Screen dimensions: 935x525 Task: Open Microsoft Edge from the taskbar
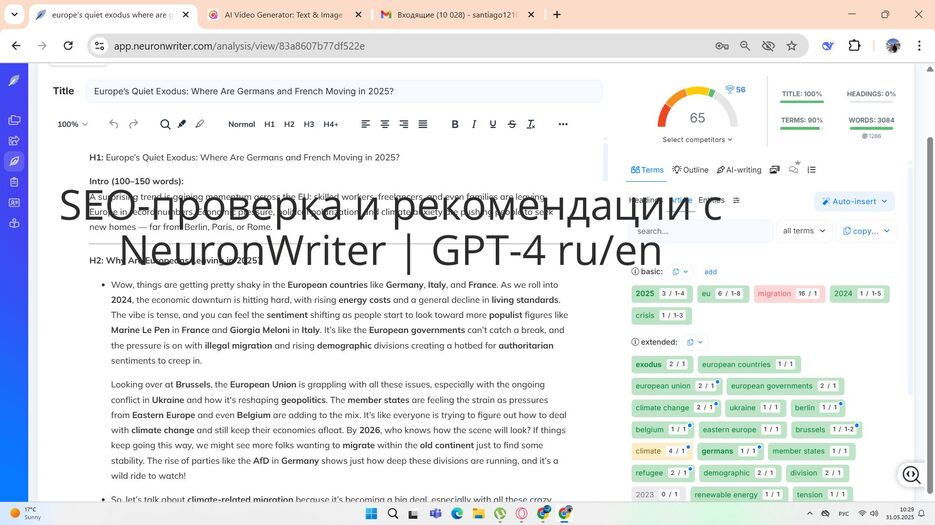[x=457, y=513]
